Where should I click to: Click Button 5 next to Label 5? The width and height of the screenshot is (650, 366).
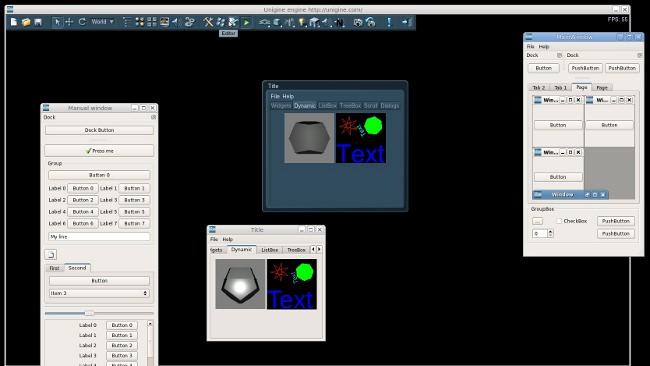134,211
